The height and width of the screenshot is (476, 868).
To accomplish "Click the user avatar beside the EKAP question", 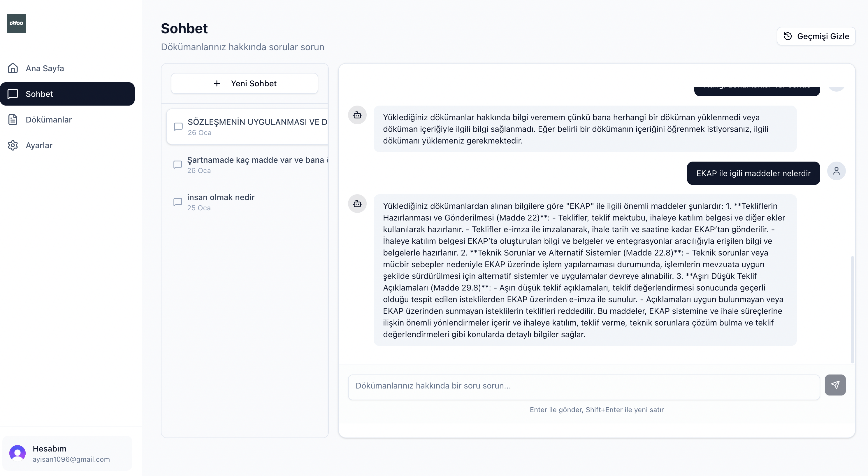I will click(837, 171).
